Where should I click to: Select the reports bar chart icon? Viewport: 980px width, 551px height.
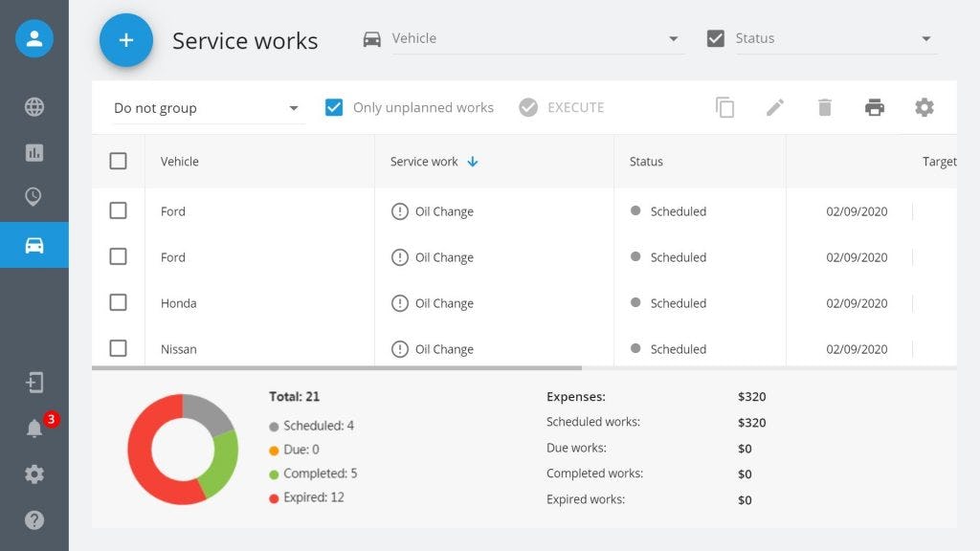point(34,152)
